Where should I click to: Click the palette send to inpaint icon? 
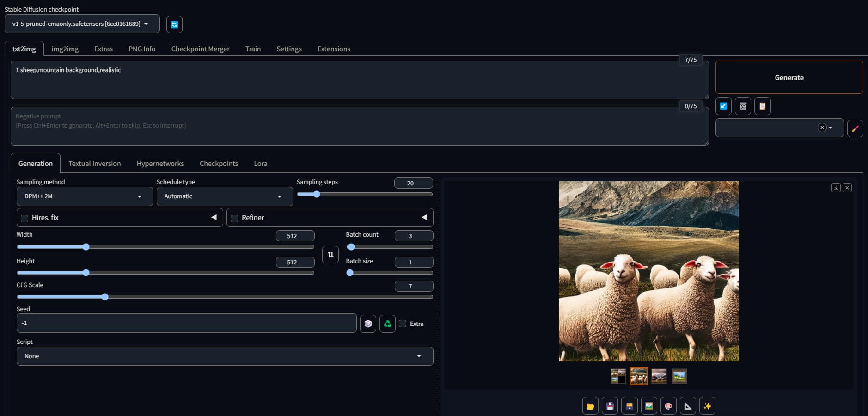[668, 406]
